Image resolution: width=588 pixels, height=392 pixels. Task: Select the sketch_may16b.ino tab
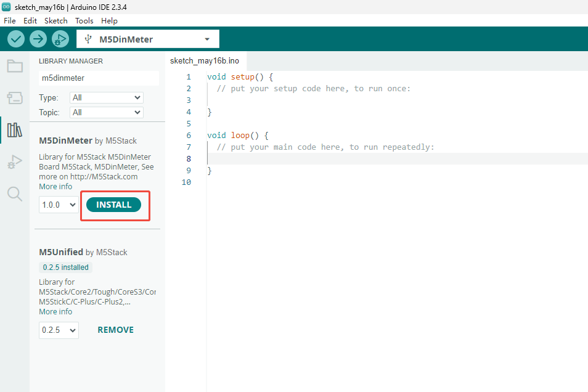click(x=205, y=61)
